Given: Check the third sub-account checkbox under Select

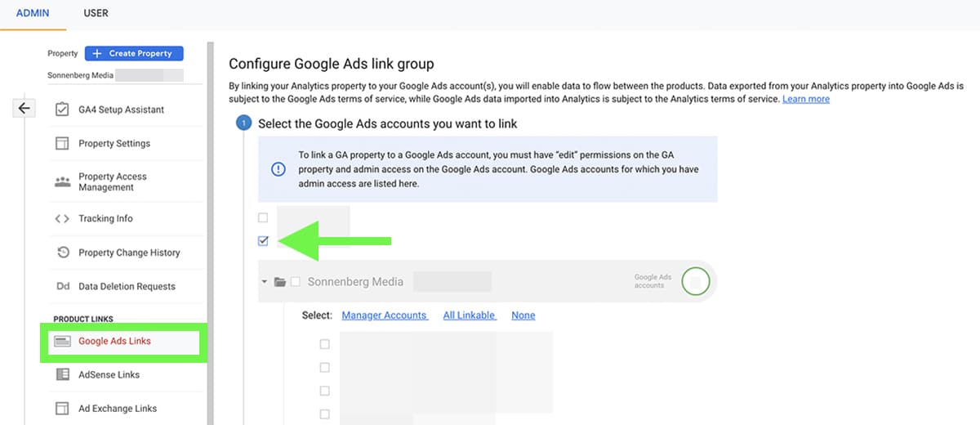Looking at the screenshot, I should click(x=325, y=391).
